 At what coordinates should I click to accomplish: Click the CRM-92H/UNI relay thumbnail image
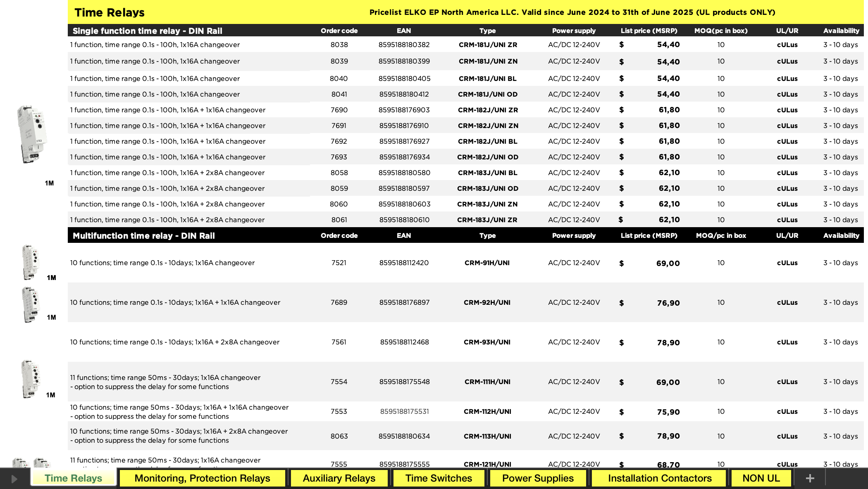point(30,304)
